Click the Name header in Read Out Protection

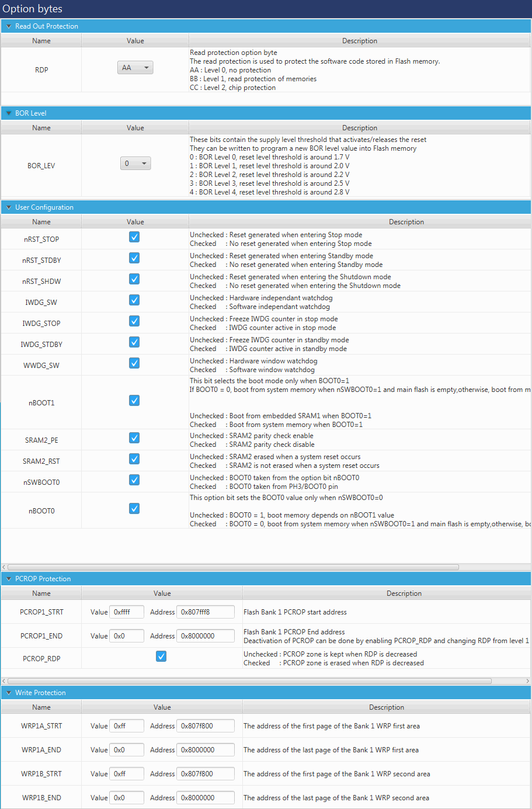41,41
